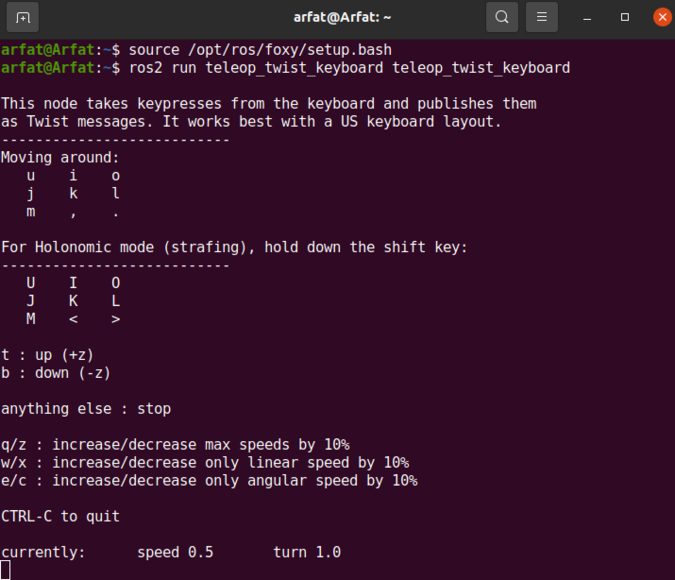Close the terminal window

tap(661, 17)
